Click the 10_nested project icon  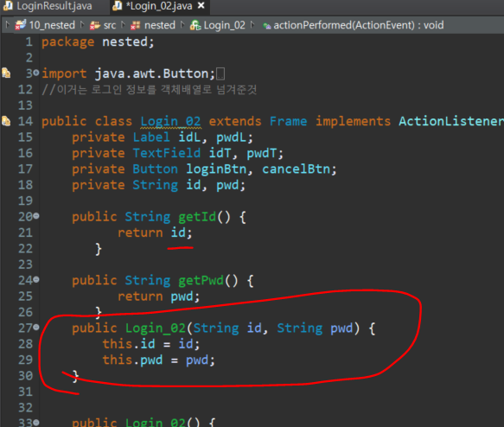tap(20, 25)
